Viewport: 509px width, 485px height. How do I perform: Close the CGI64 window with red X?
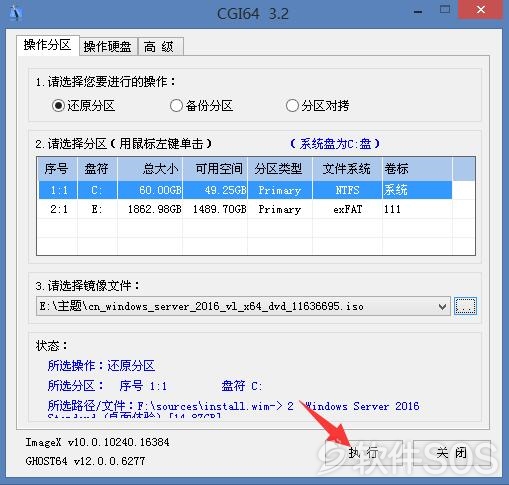tap(480, 10)
